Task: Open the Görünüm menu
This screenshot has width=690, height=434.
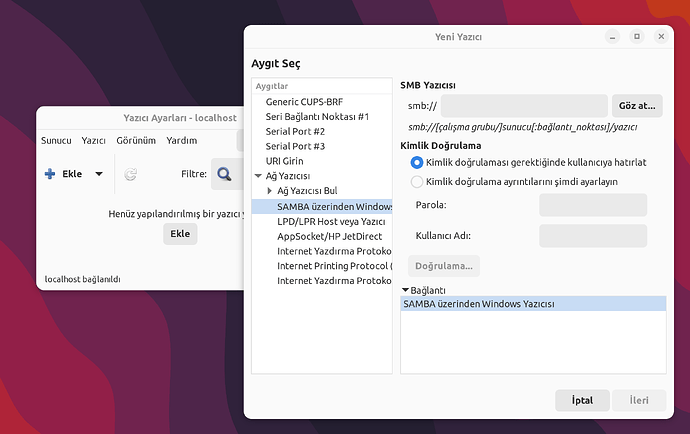Action: coord(136,140)
